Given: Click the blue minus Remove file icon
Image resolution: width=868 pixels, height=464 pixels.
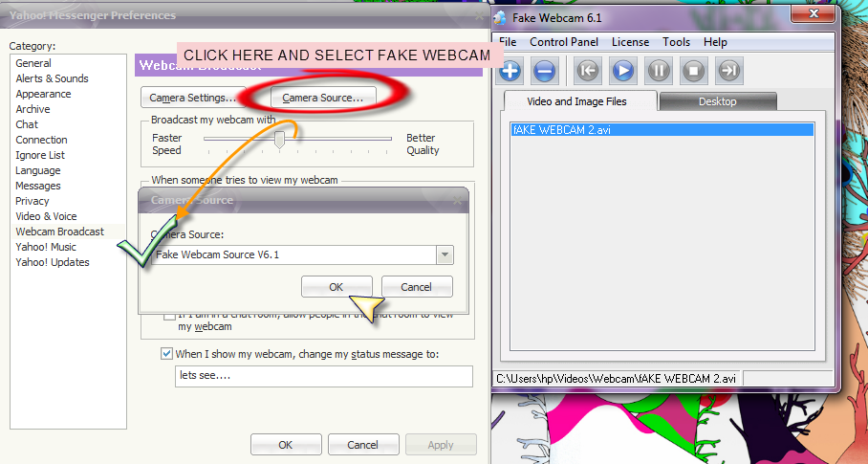Looking at the screenshot, I should [544, 71].
